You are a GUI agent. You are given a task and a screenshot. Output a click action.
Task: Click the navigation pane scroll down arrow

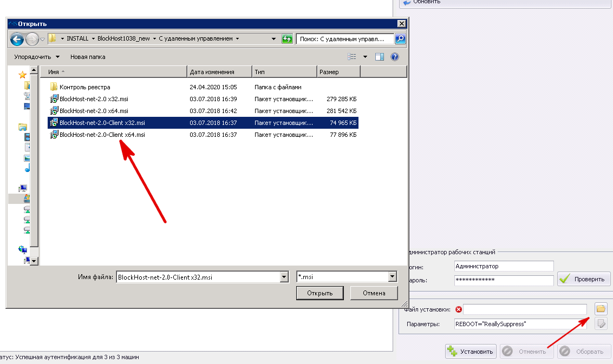pos(34,261)
